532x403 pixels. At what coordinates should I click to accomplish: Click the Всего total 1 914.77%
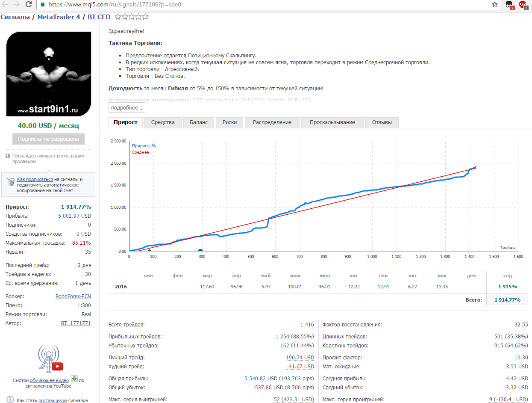click(508, 300)
